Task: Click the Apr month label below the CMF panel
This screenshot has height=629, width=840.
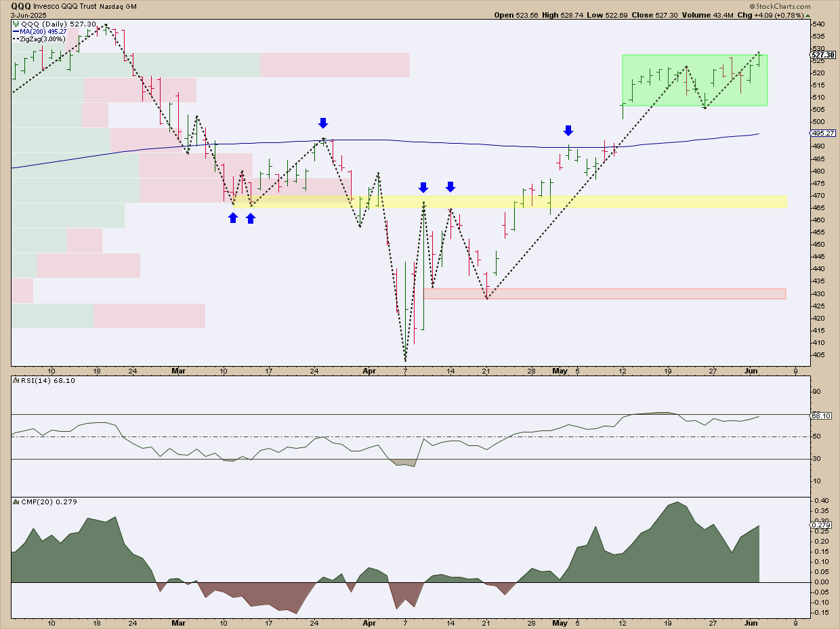Action: pyautogui.click(x=369, y=622)
